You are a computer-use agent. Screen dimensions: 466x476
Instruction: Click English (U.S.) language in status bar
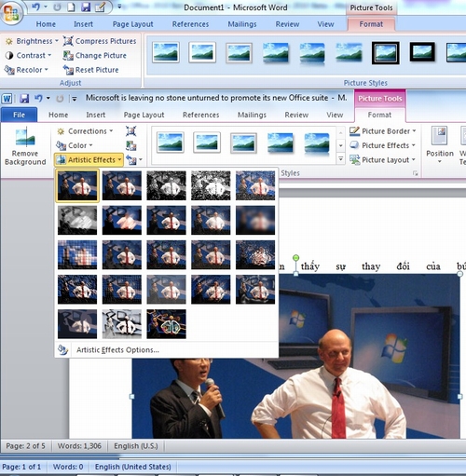pyautogui.click(x=136, y=446)
